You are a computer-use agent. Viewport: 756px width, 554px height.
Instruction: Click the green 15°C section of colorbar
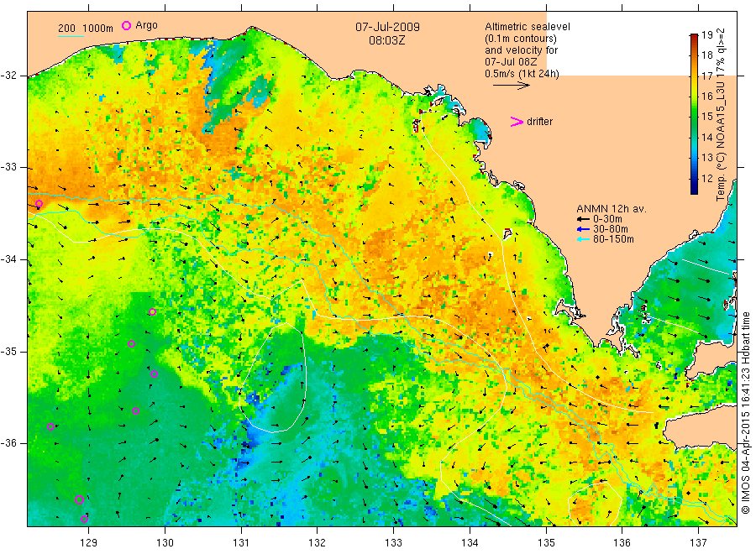pyautogui.click(x=695, y=117)
